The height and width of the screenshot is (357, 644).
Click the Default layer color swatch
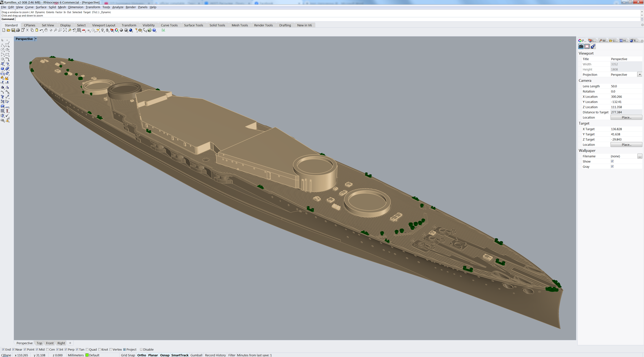coord(87,355)
